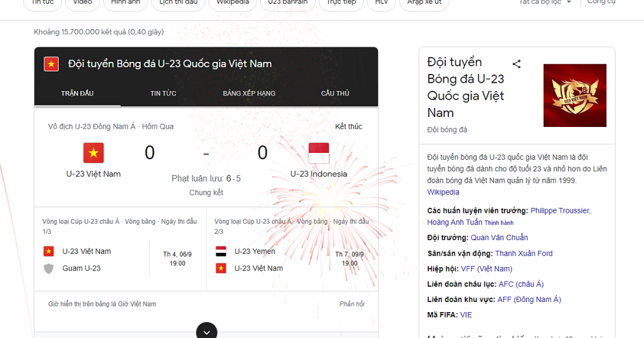Image resolution: width=644 pixels, height=338 pixels.
Task: Click the U-23 Indonesia team name
Action: coord(319,174)
